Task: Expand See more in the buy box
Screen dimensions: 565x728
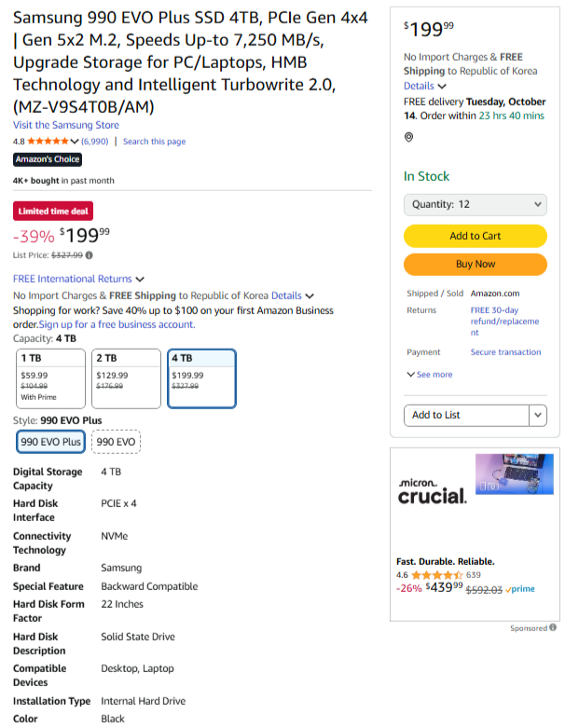Action: point(429,375)
